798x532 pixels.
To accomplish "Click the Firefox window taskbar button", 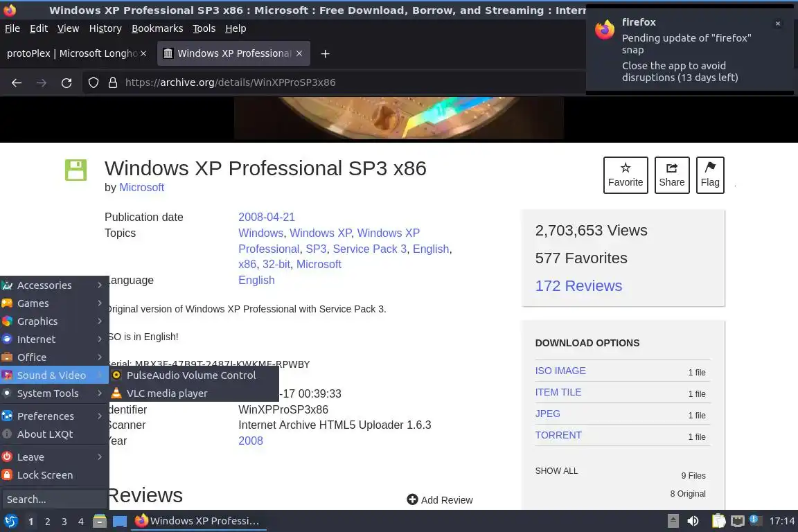I will [x=199, y=521].
